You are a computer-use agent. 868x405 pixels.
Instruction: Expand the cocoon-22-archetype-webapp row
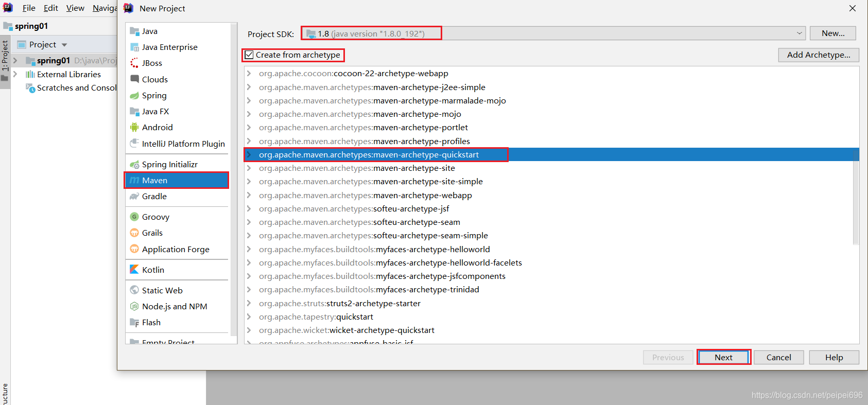click(x=249, y=74)
